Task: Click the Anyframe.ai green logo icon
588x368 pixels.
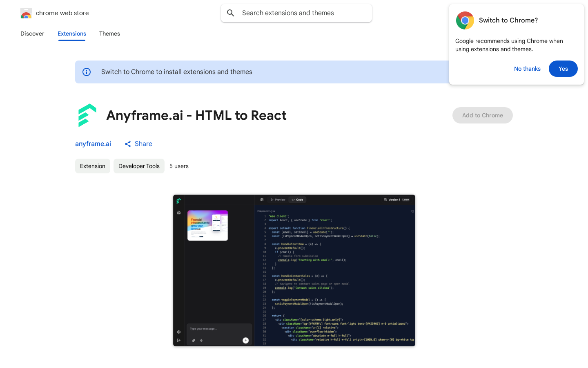Action: (87, 115)
